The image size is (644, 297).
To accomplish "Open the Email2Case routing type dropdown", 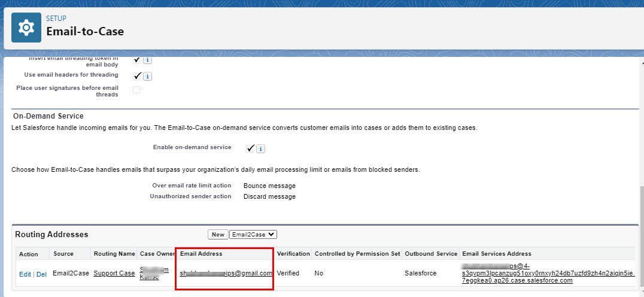I will coord(253,235).
